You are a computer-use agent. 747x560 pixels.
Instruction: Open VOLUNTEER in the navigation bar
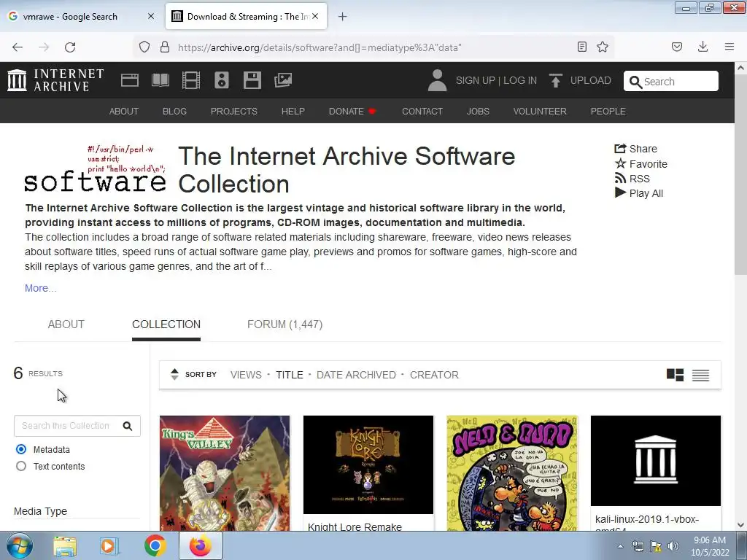pyautogui.click(x=540, y=111)
